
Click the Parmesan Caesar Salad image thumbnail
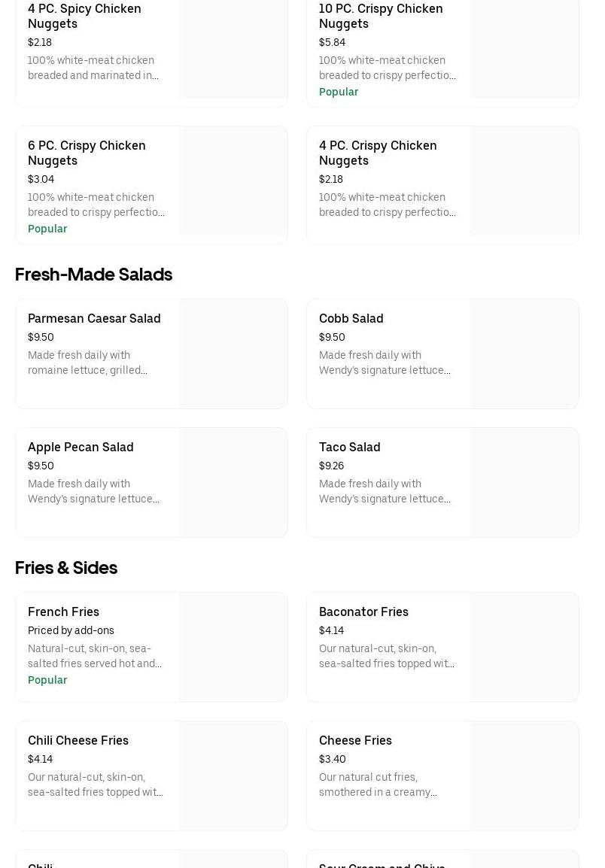[x=233, y=354]
